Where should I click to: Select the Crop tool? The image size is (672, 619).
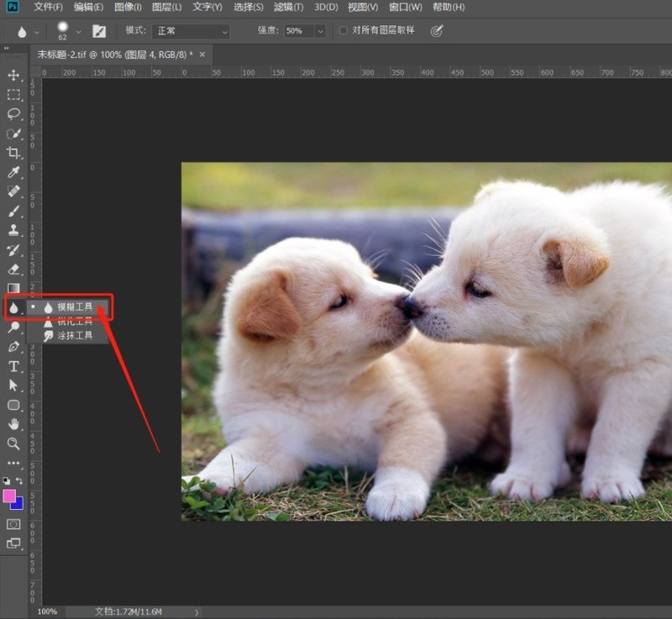coord(13,153)
